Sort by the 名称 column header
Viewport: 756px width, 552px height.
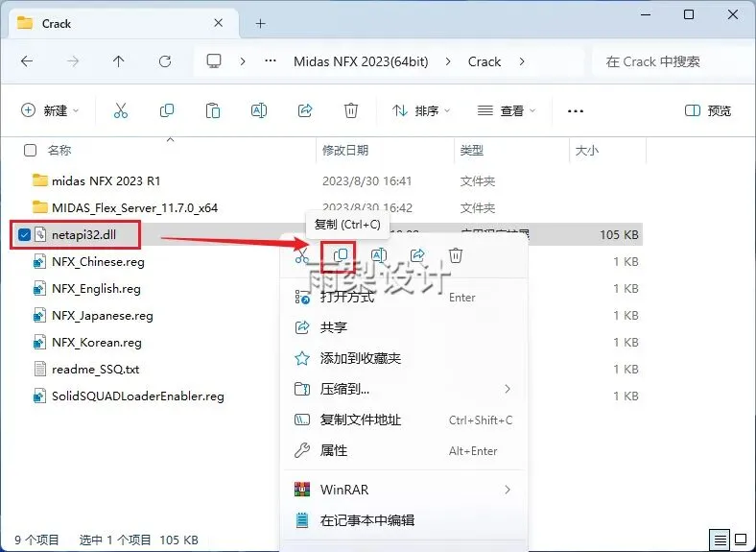(x=59, y=151)
